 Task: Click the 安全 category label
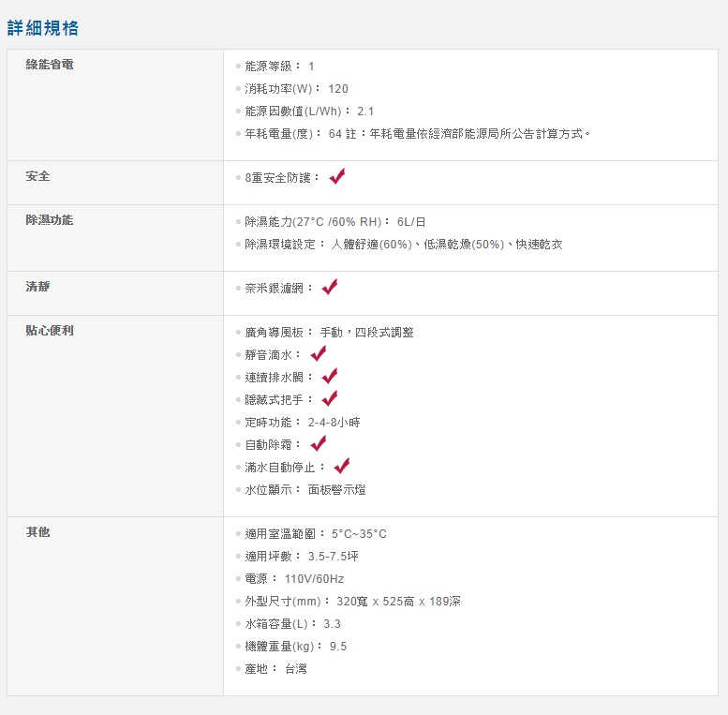pos(38,176)
